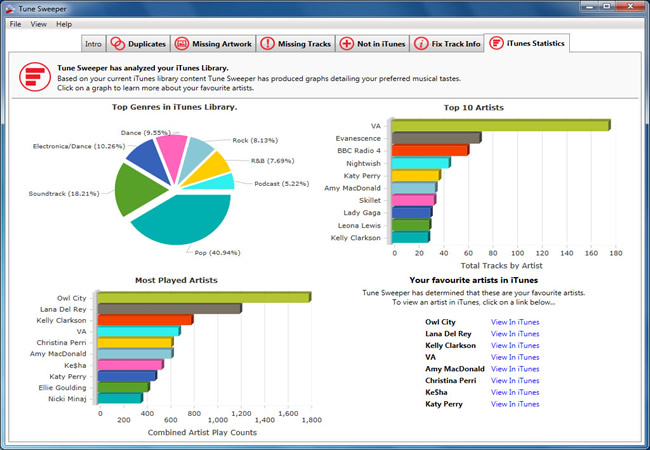View Kelly Clarkson in iTunes
650x450 pixels.
tap(515, 345)
